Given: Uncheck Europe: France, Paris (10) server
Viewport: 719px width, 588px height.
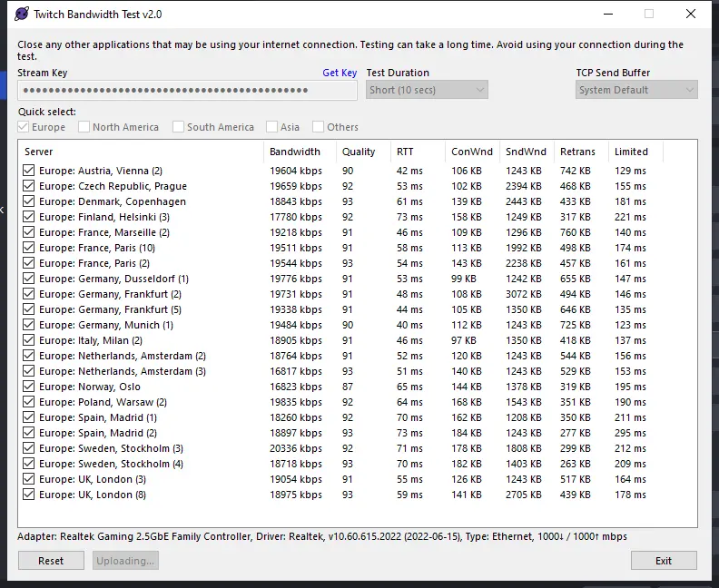Looking at the screenshot, I should click(28, 248).
